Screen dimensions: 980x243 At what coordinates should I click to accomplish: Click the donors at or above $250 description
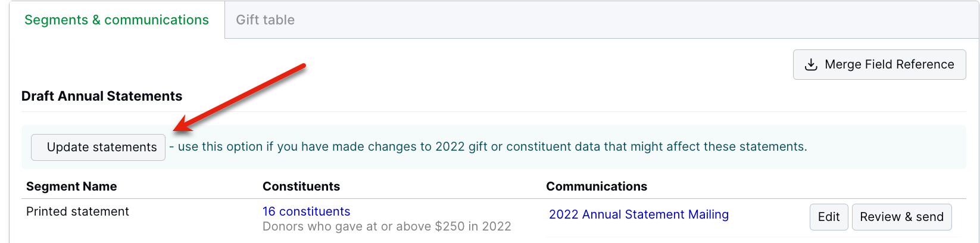386,226
